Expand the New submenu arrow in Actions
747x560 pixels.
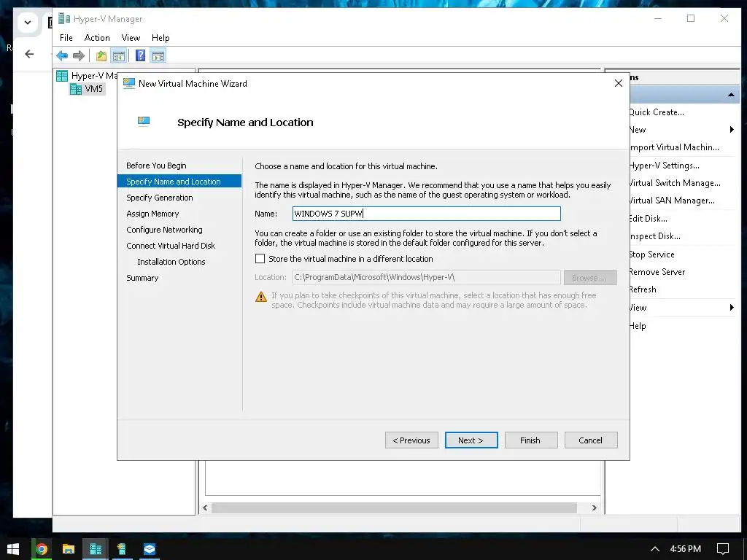732,130
